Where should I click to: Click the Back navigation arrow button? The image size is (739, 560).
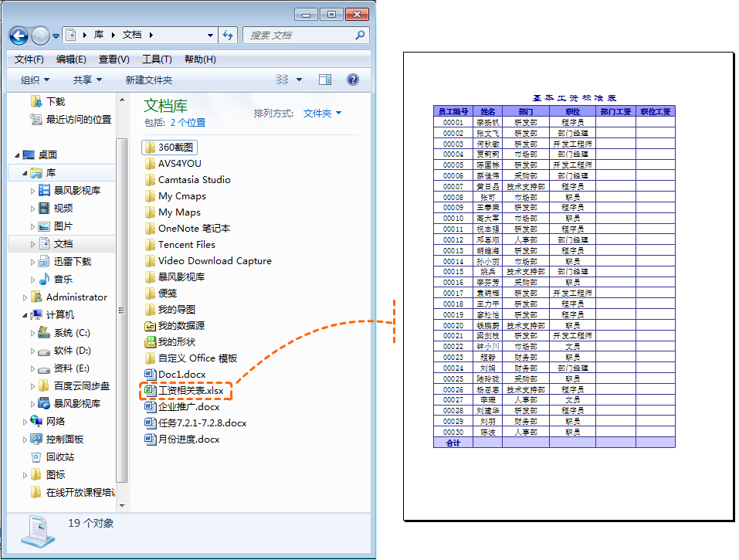19,36
